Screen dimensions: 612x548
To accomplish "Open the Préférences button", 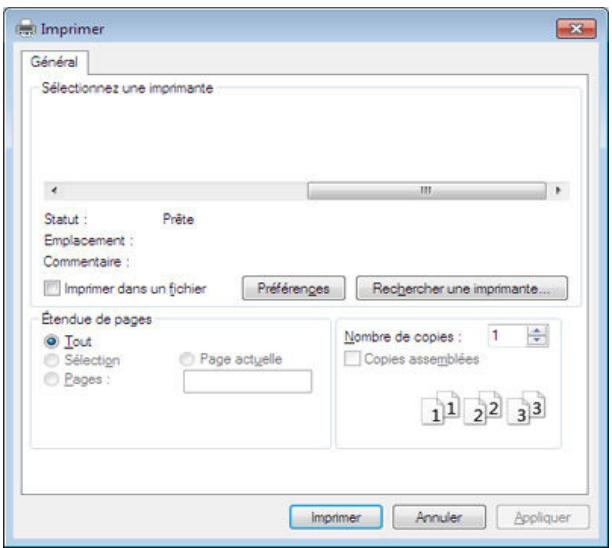I will pos(294,288).
